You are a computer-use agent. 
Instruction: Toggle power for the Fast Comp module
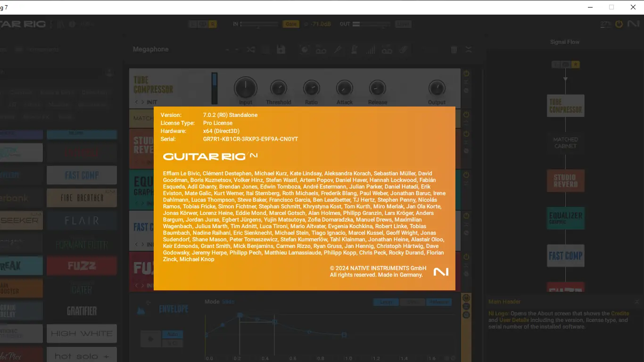point(466,216)
